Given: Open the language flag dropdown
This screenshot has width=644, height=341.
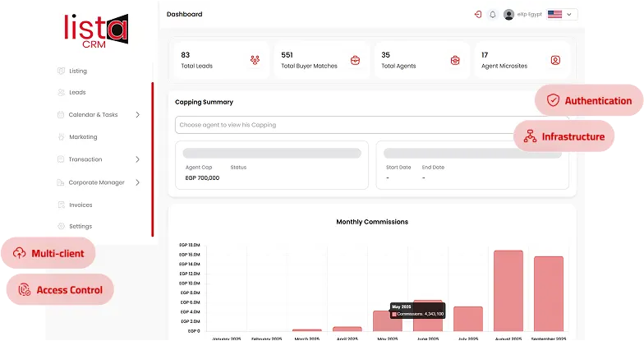Looking at the screenshot, I should (x=562, y=14).
